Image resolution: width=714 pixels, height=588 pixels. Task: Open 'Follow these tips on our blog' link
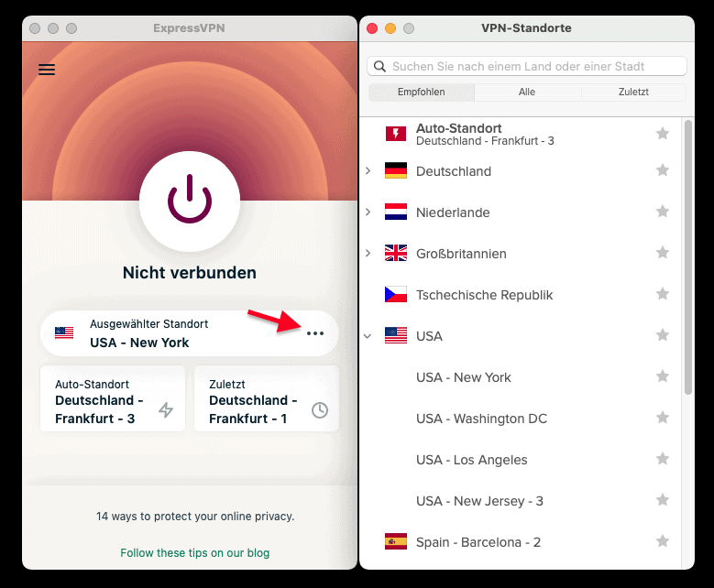pyautogui.click(x=195, y=552)
